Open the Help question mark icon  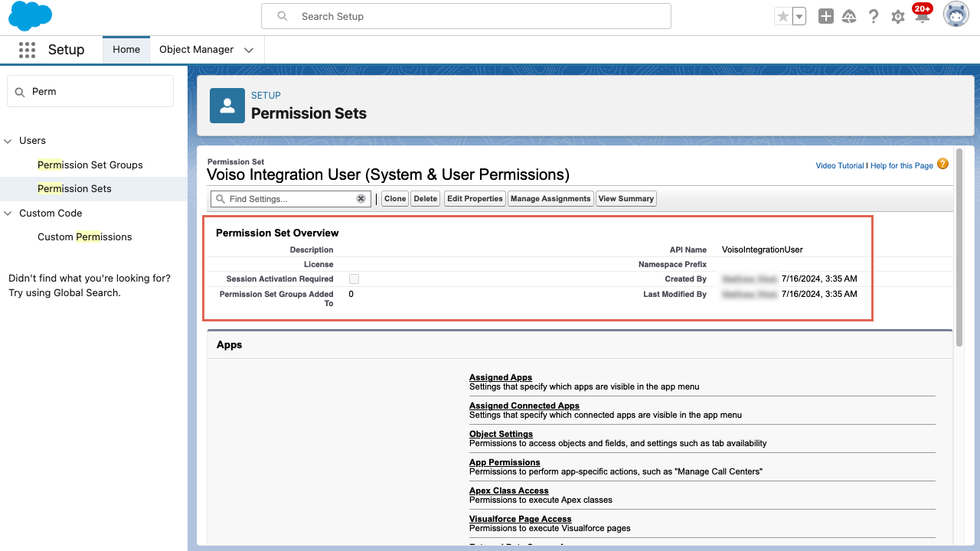tap(874, 16)
